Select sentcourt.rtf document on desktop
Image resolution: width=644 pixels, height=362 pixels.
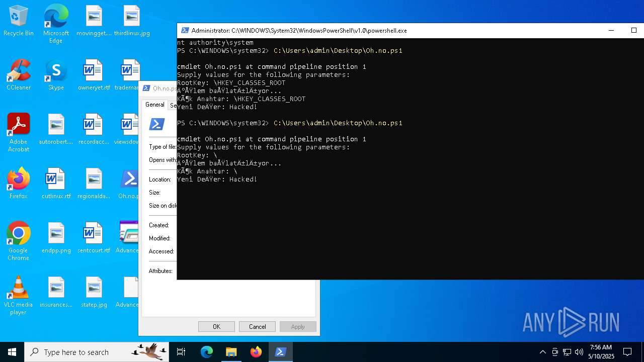coord(94,238)
